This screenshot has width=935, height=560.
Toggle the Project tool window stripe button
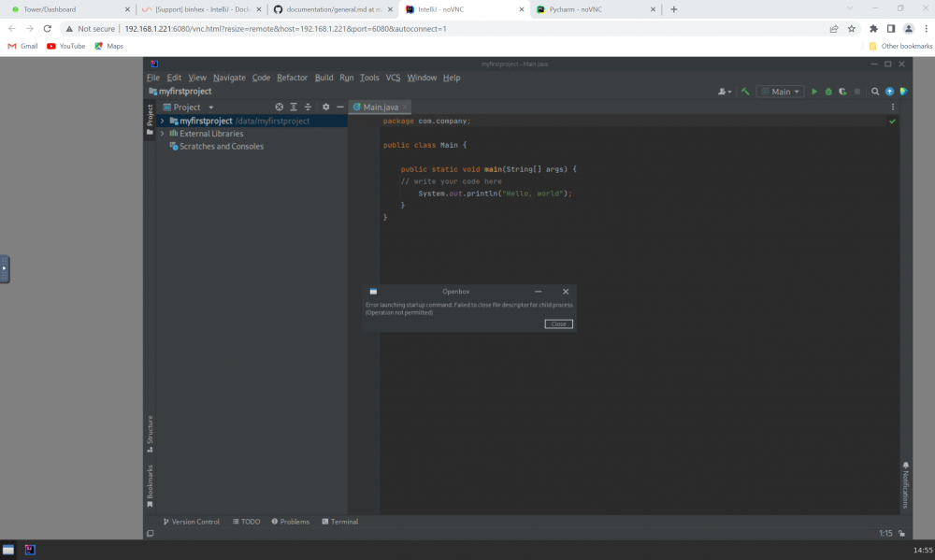pyautogui.click(x=150, y=120)
